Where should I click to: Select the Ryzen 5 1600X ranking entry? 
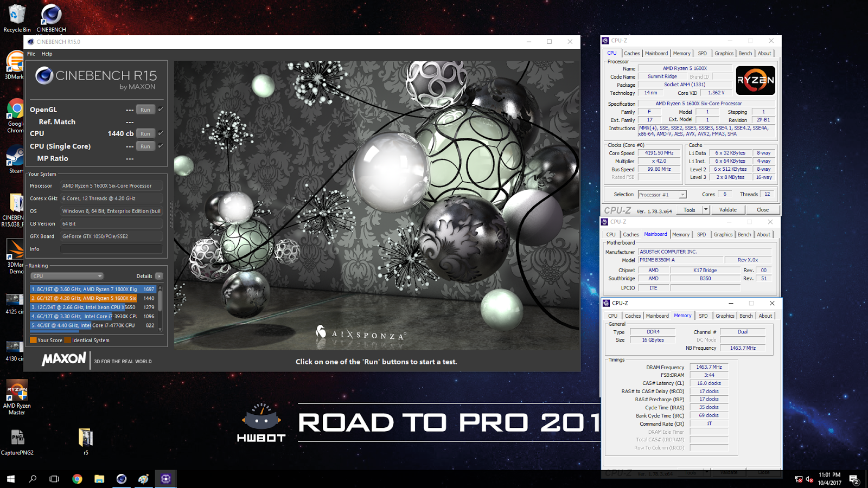(x=93, y=298)
